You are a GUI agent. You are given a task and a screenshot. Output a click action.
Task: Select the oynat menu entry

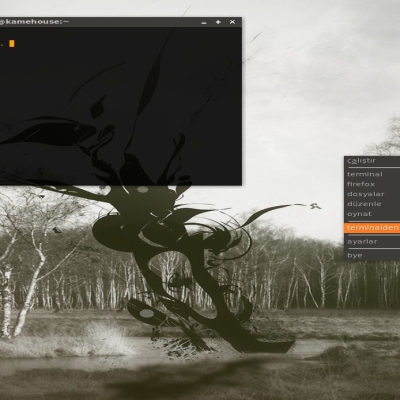tap(372, 214)
